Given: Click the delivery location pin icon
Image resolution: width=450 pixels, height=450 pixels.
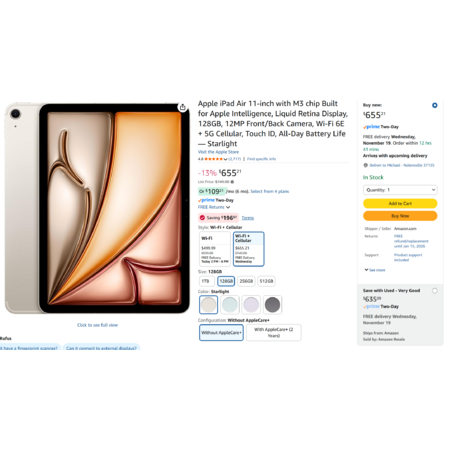Looking at the screenshot, I should (365, 165).
